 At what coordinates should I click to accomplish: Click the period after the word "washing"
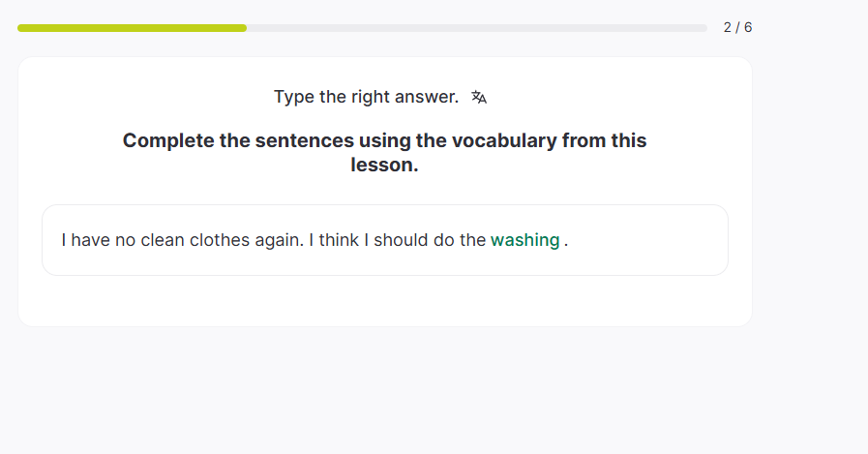[566, 241]
